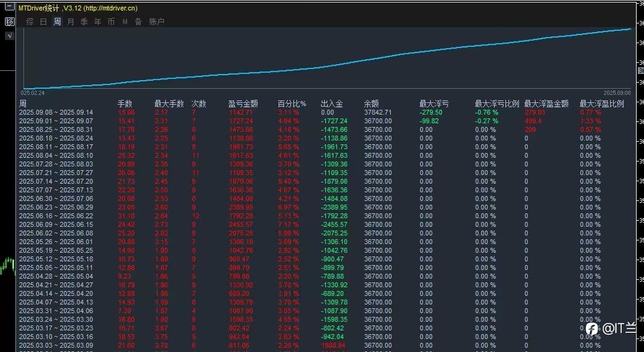Click floating loss ratio -0.76 %
Image resolution: width=644 pixels, height=352 pixels.
point(486,113)
